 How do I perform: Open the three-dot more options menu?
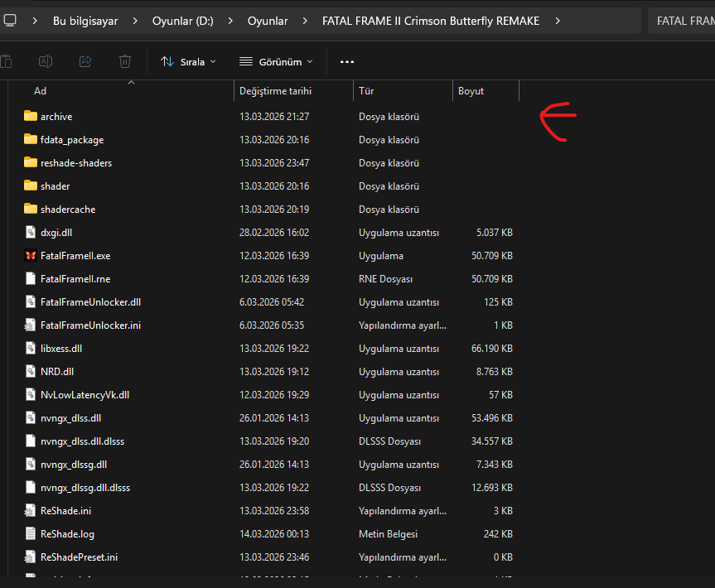click(x=347, y=62)
